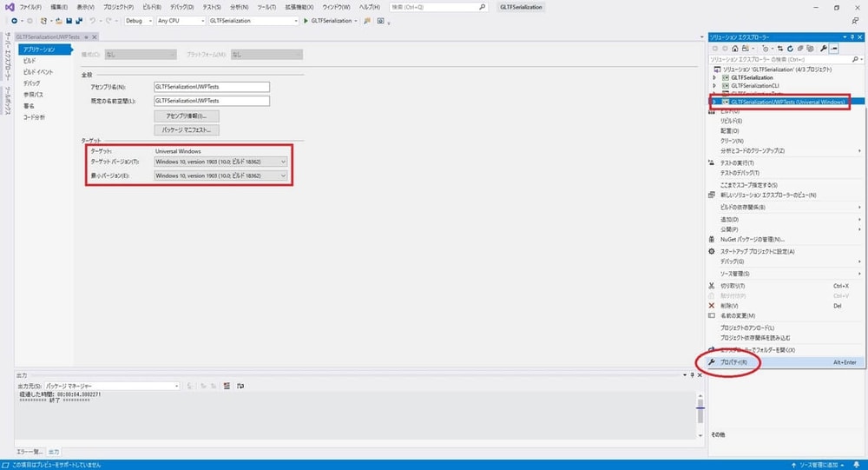The image size is (868, 470).
Task: Open the ファイル(F) menu
Action: pyautogui.click(x=30, y=7)
